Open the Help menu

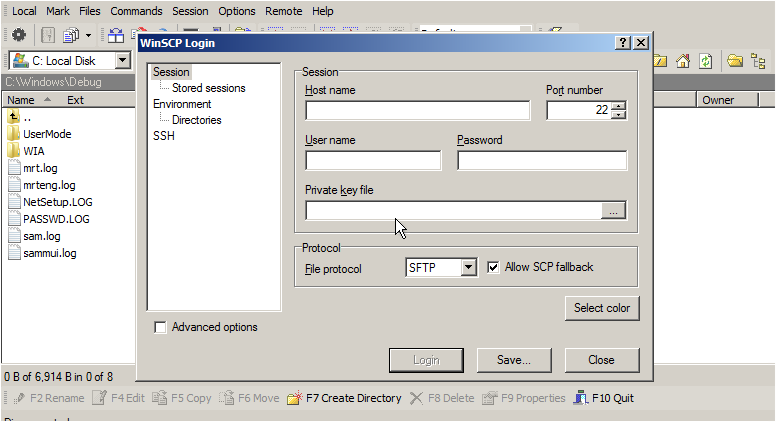(x=323, y=11)
